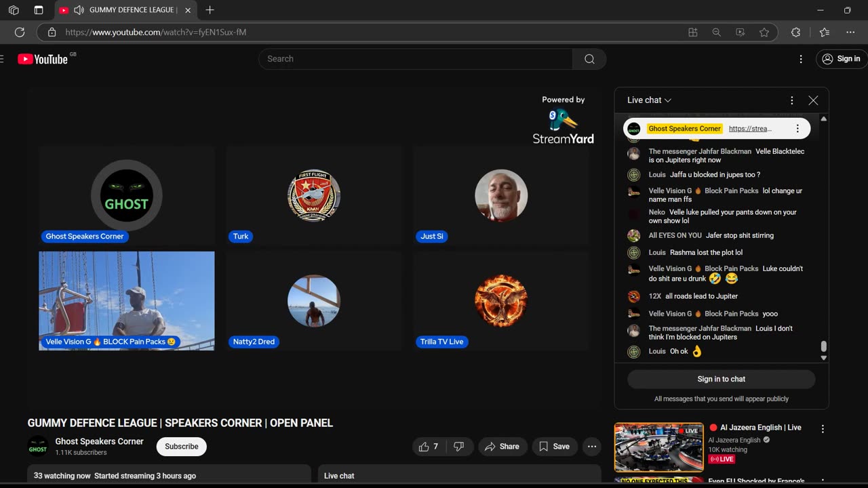The width and height of the screenshot is (868, 488).
Task: Open the browser extensions puzzle icon
Action: pyautogui.click(x=796, y=32)
